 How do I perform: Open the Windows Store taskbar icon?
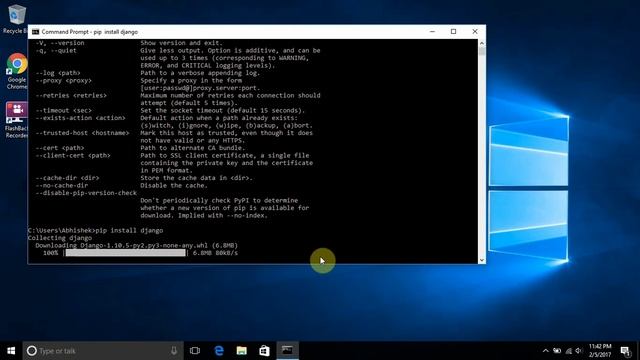click(264, 351)
